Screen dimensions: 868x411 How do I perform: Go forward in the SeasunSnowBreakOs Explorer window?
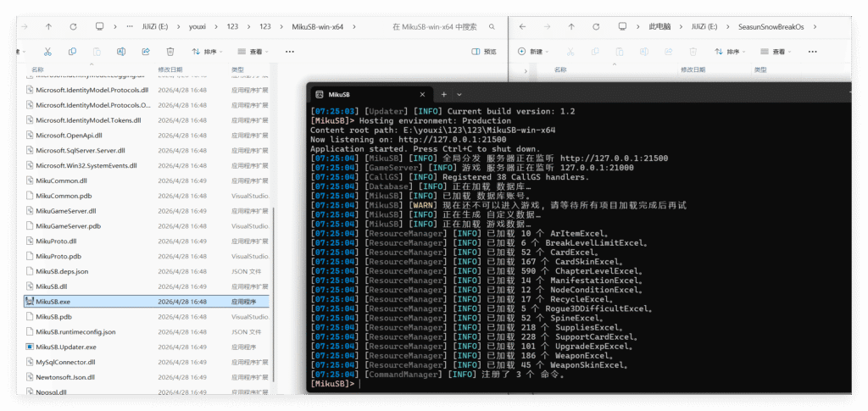[547, 26]
